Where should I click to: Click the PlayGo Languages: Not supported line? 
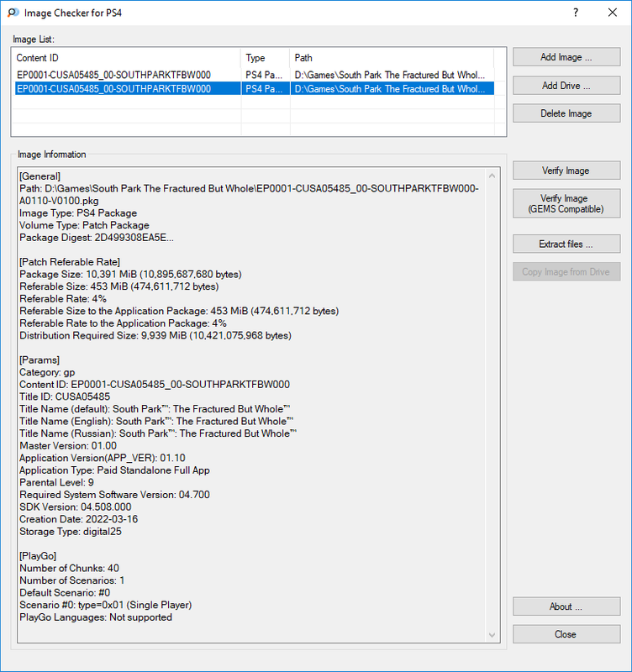(x=96, y=617)
